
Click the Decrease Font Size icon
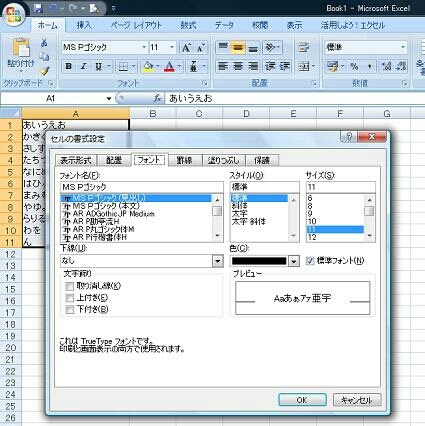pyautogui.click(x=200, y=48)
